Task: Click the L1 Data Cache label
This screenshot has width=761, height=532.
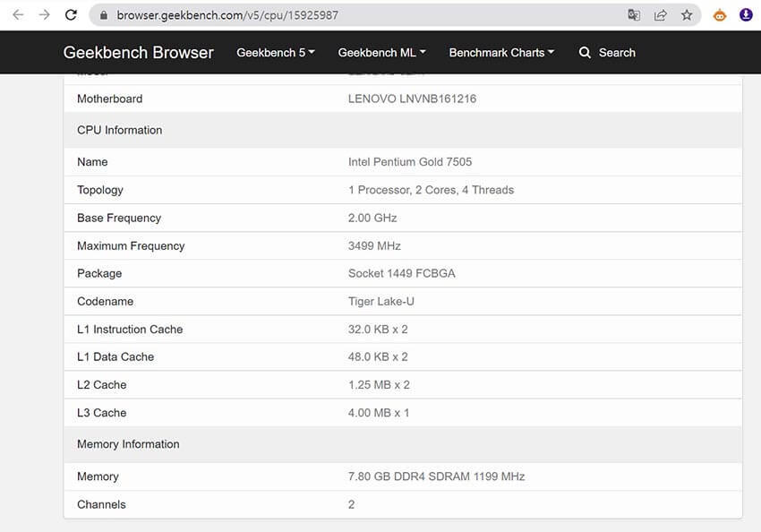Action: click(x=115, y=356)
